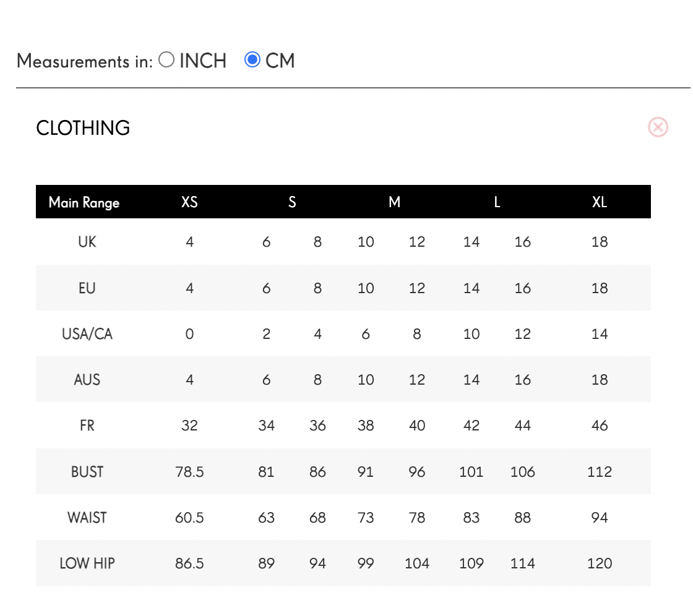Viewport: 693px width, 616px height.
Task: Click the WAIST row label
Action: pos(87,518)
